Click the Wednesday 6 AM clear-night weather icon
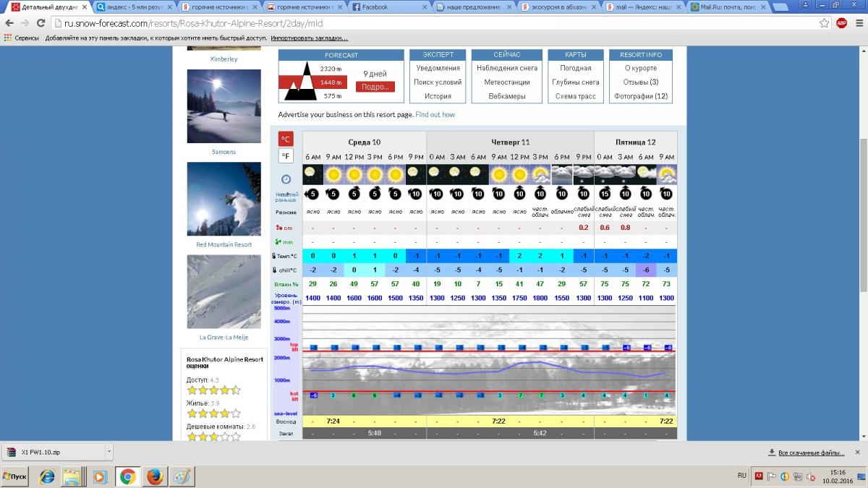The image size is (868, 488). tap(312, 174)
